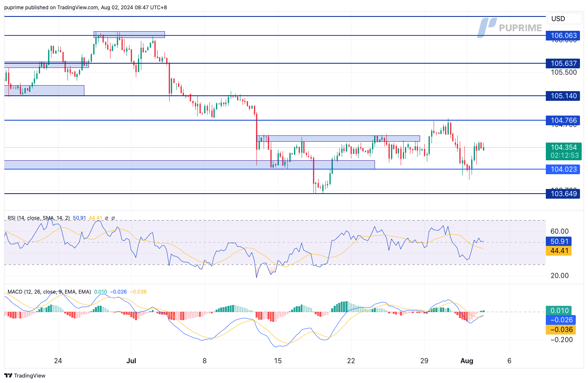
Task: Select the 104.023 price level label
Action: 564,169
